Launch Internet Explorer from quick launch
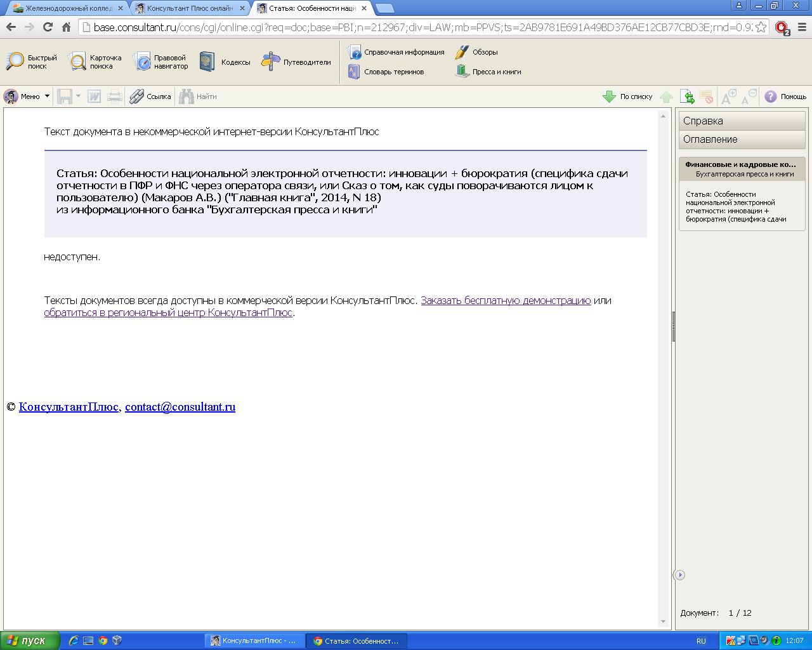 [x=74, y=640]
